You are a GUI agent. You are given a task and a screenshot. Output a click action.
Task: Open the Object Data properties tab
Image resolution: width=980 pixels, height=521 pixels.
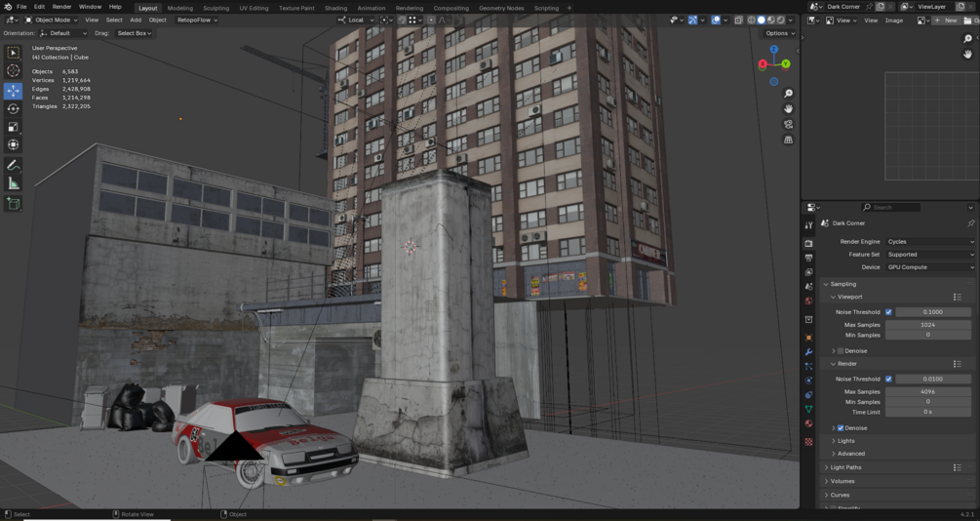coord(808,409)
